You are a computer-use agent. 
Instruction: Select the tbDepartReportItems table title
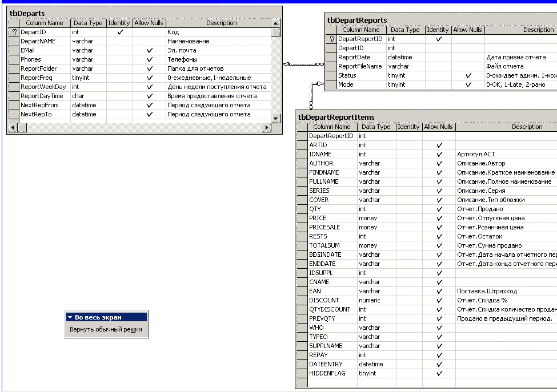pyautogui.click(x=336, y=117)
